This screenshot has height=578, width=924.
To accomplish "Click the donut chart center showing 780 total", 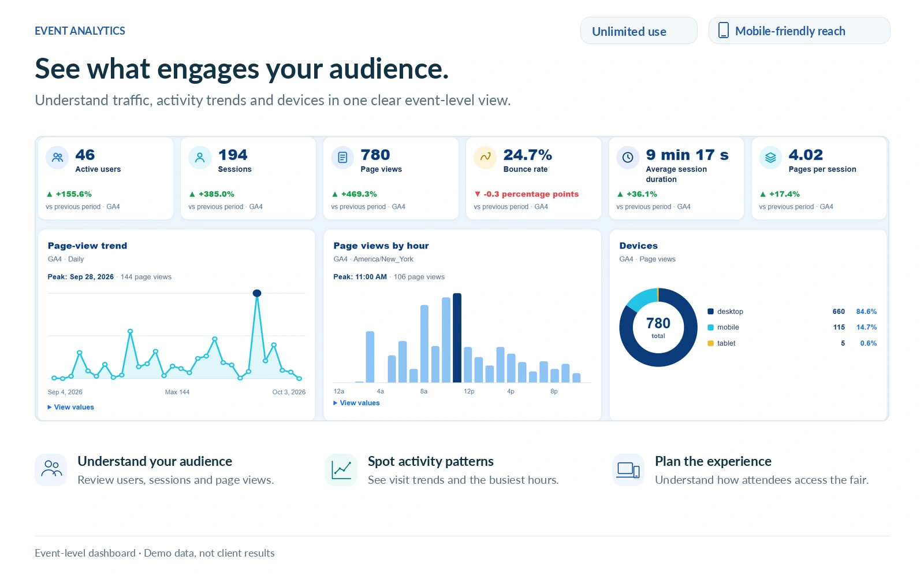I will (658, 327).
